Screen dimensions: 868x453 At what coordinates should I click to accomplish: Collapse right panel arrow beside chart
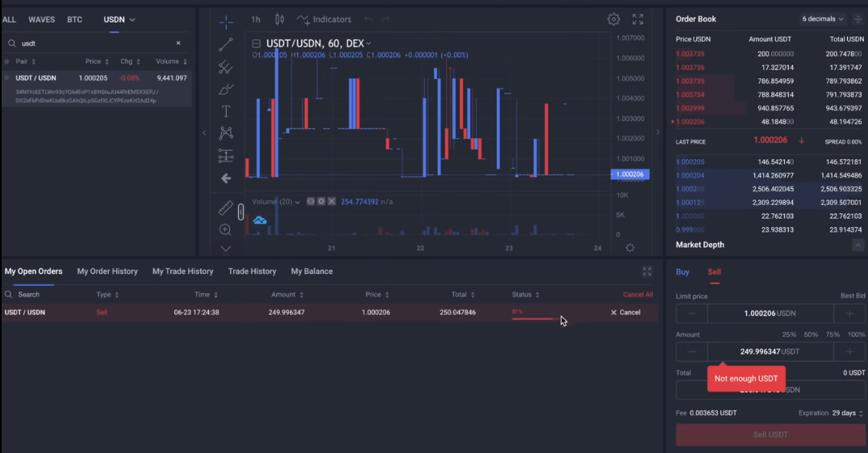pyautogui.click(x=657, y=132)
